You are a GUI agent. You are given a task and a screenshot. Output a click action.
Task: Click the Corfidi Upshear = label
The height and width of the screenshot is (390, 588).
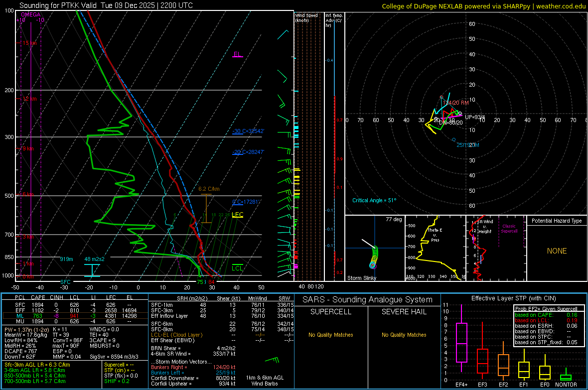click(x=171, y=384)
